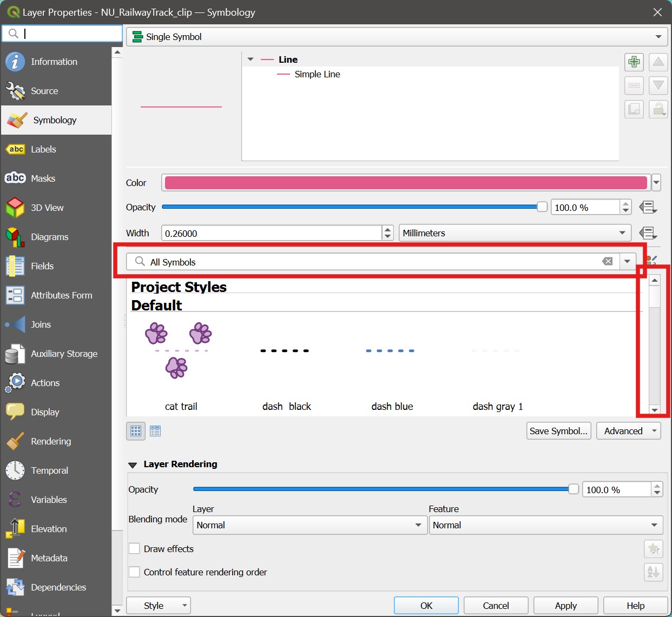Open the All Symbols filter dropdown arrow
The image size is (672, 617).
(627, 262)
